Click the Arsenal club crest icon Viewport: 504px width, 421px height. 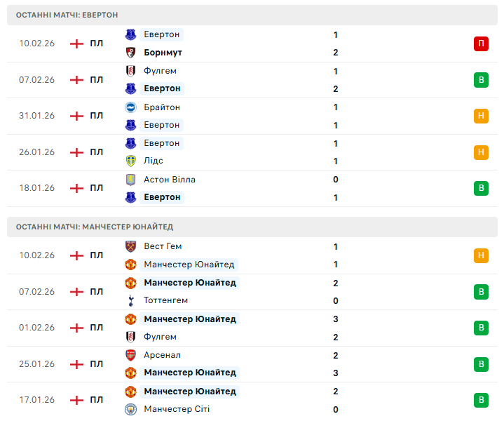(130, 355)
